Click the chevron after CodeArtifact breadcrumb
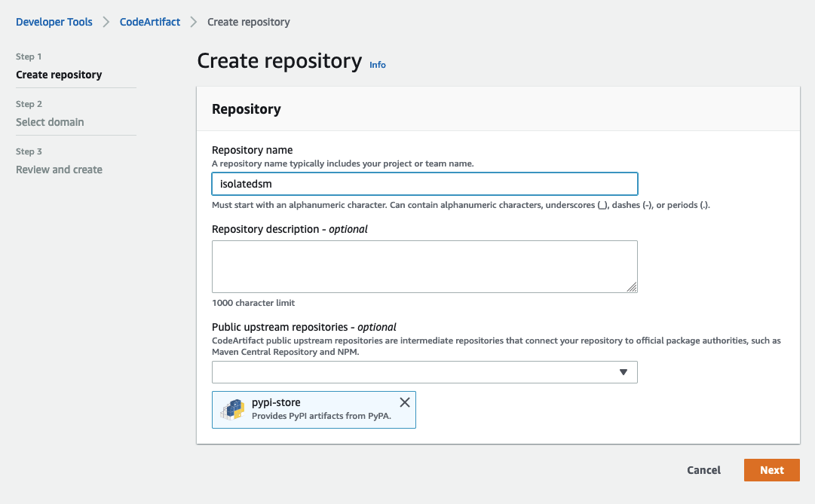Image resolution: width=815 pixels, height=504 pixels. [x=194, y=22]
